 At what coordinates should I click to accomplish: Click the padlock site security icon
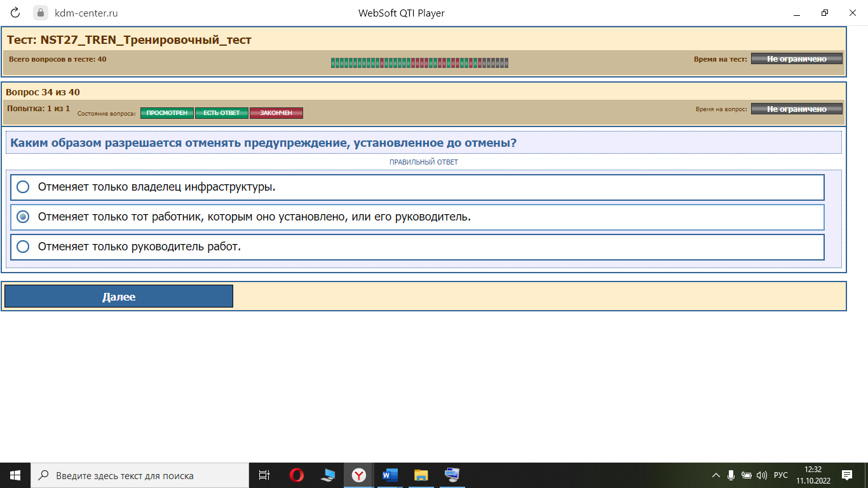point(40,13)
